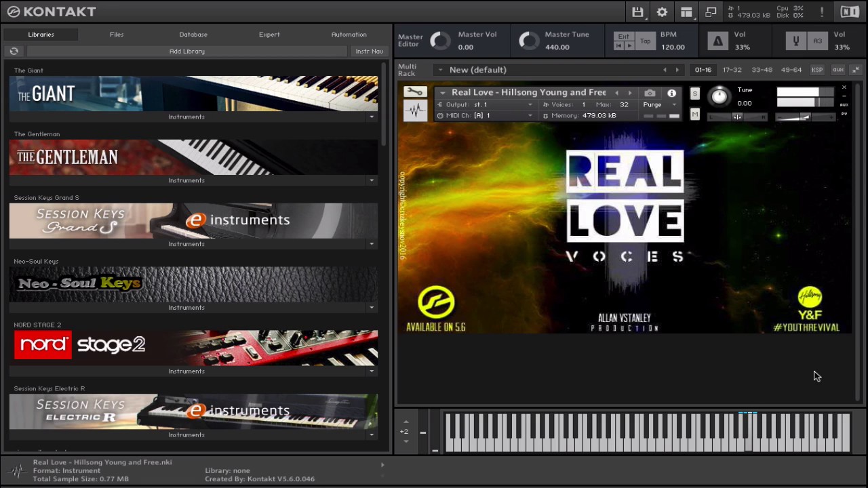The image size is (868, 488).
Task: Click the instrument pan slider
Action: (x=737, y=117)
